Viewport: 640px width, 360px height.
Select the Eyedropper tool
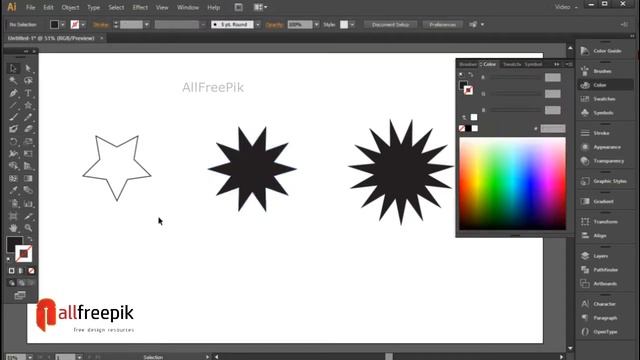click(13, 190)
